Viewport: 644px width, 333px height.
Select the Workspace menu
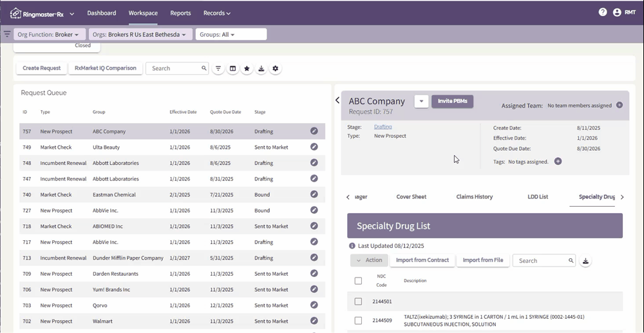(x=143, y=13)
